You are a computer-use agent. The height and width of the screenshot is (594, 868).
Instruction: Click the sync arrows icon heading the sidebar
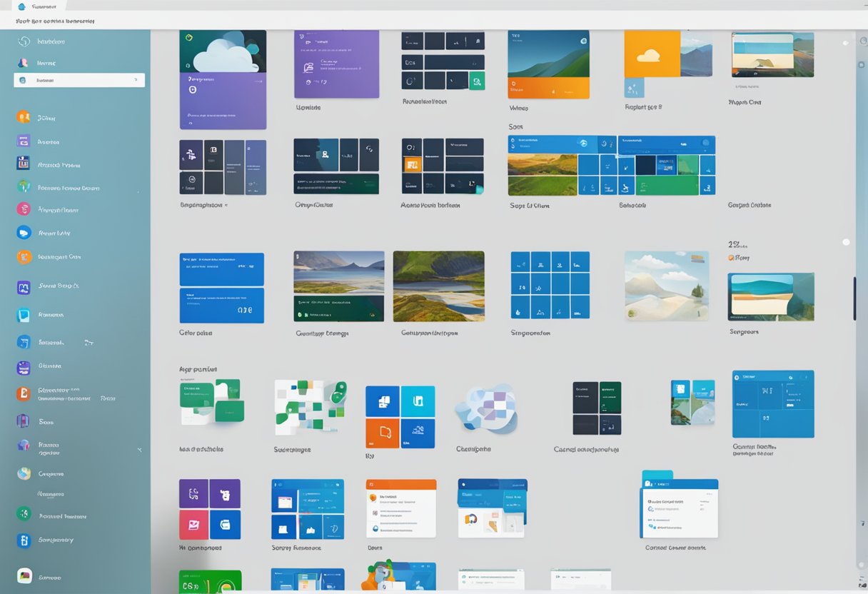coord(23,41)
